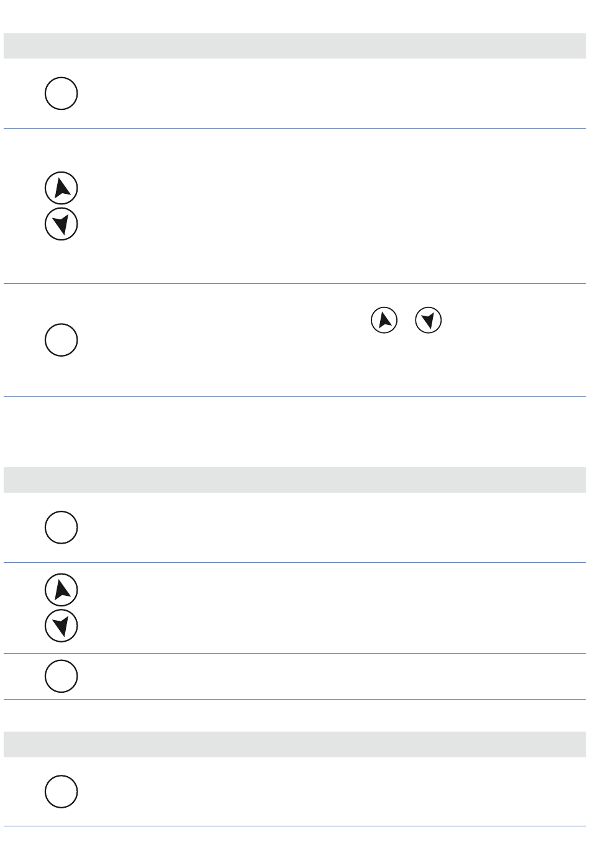Click the small inline down-arrow icon

click(x=428, y=321)
